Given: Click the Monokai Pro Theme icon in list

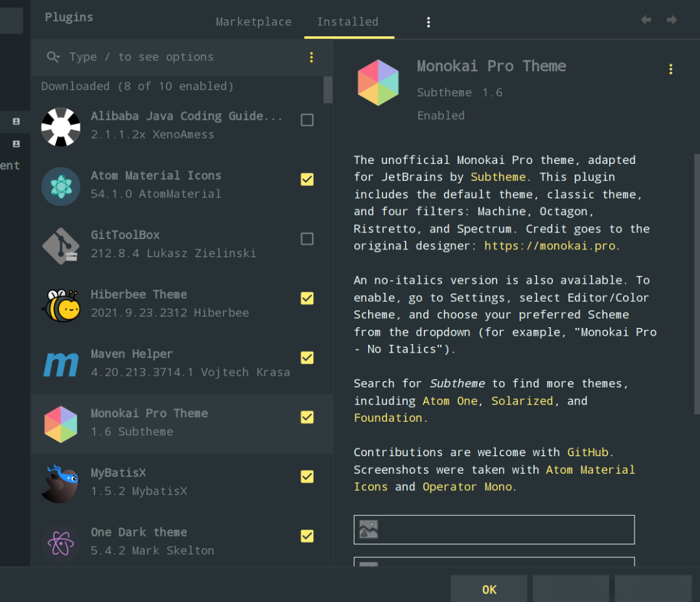Looking at the screenshot, I should click(61, 424).
